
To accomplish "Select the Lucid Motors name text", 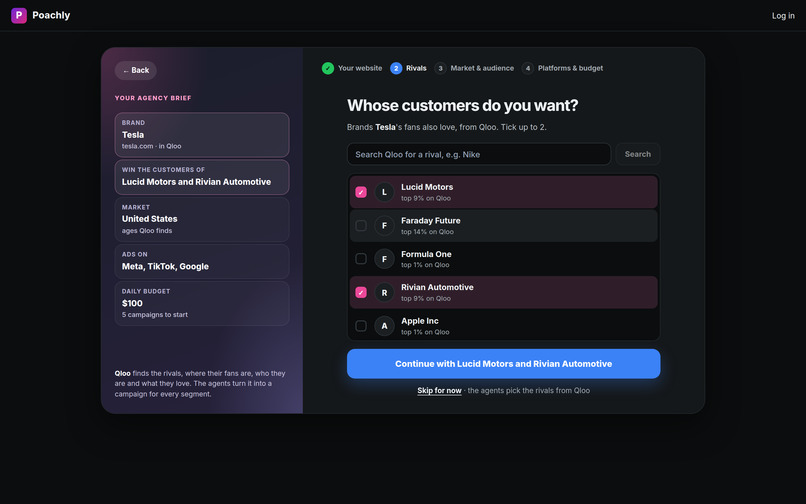I will tap(427, 187).
